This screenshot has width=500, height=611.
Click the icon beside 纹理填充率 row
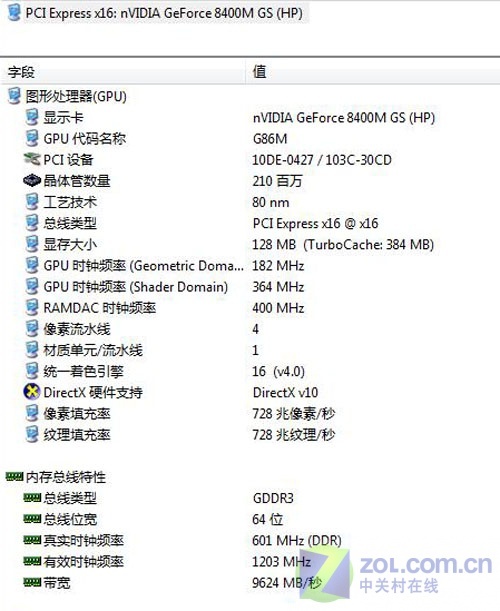[32, 434]
